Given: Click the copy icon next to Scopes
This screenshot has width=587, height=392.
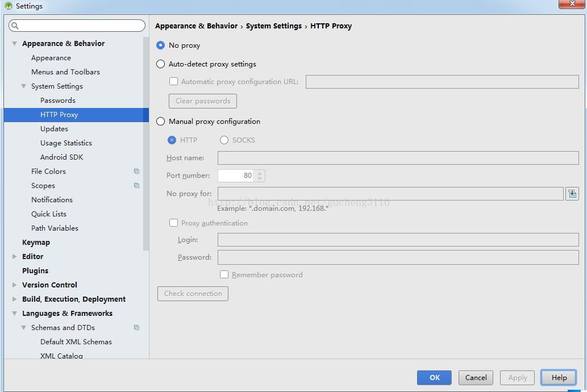Looking at the screenshot, I should coord(136,185).
